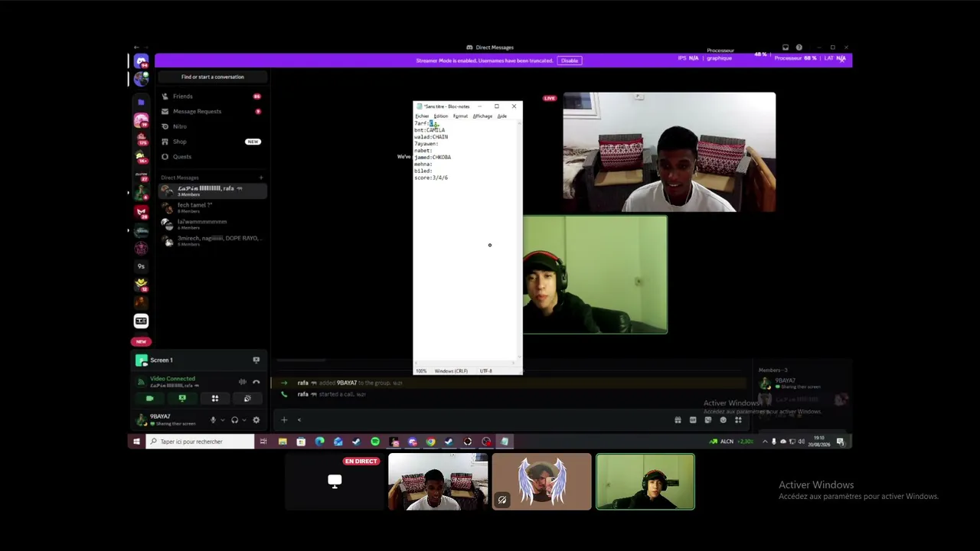980x551 pixels.
Task: Mute the microphone in the user panel
Action: coord(213,420)
